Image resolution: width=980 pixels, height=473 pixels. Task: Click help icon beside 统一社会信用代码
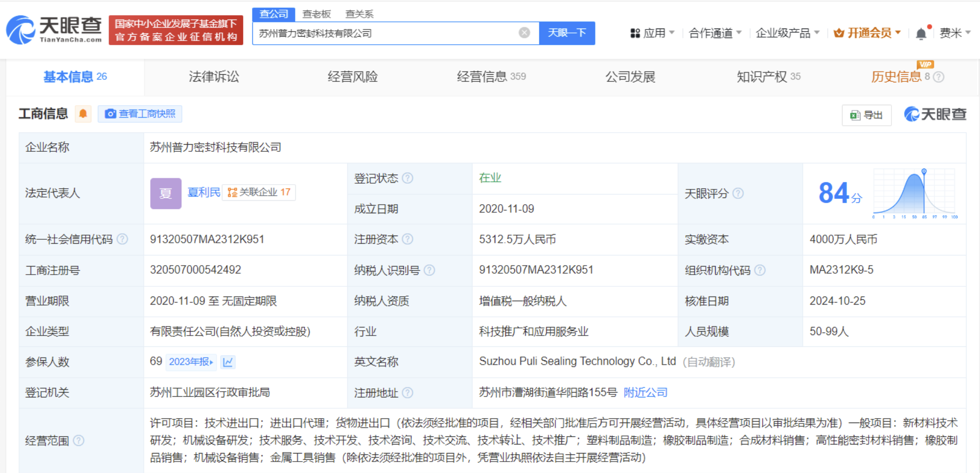click(x=122, y=239)
